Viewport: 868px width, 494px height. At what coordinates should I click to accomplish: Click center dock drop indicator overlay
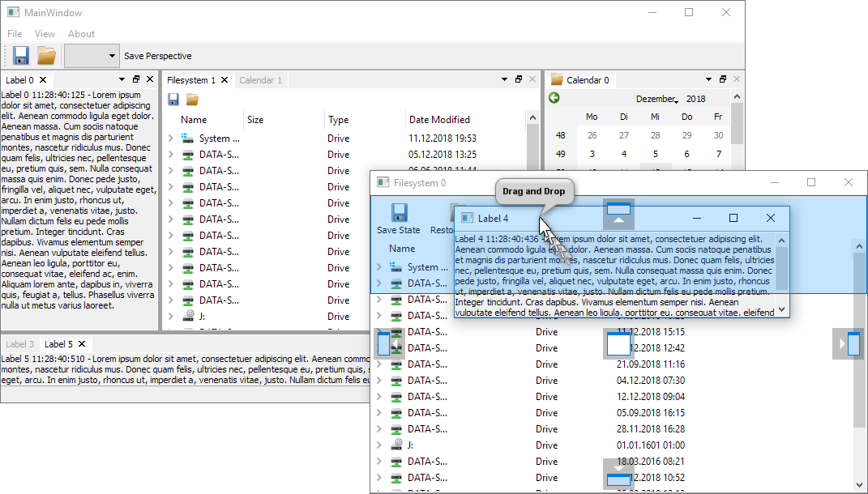point(618,343)
